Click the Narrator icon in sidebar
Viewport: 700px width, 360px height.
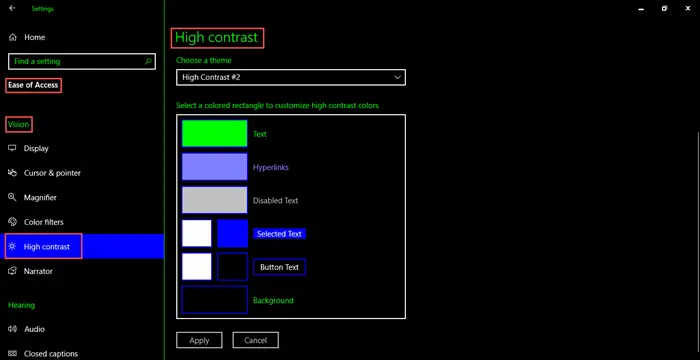tap(12, 271)
